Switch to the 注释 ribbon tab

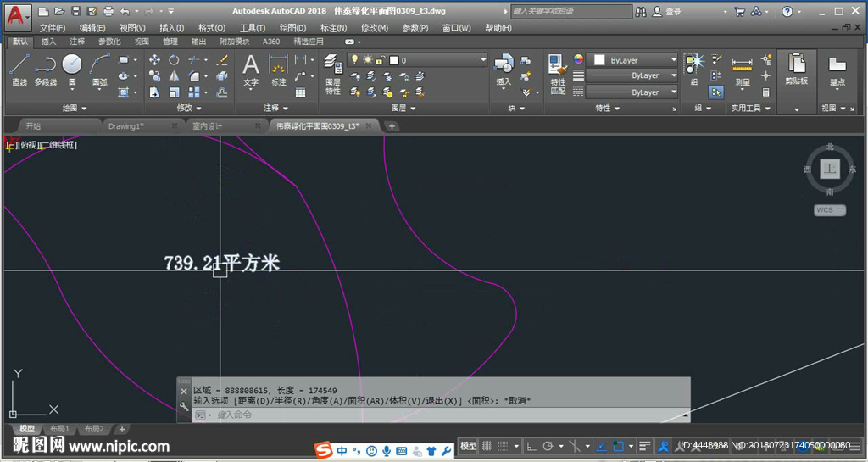(x=77, y=42)
